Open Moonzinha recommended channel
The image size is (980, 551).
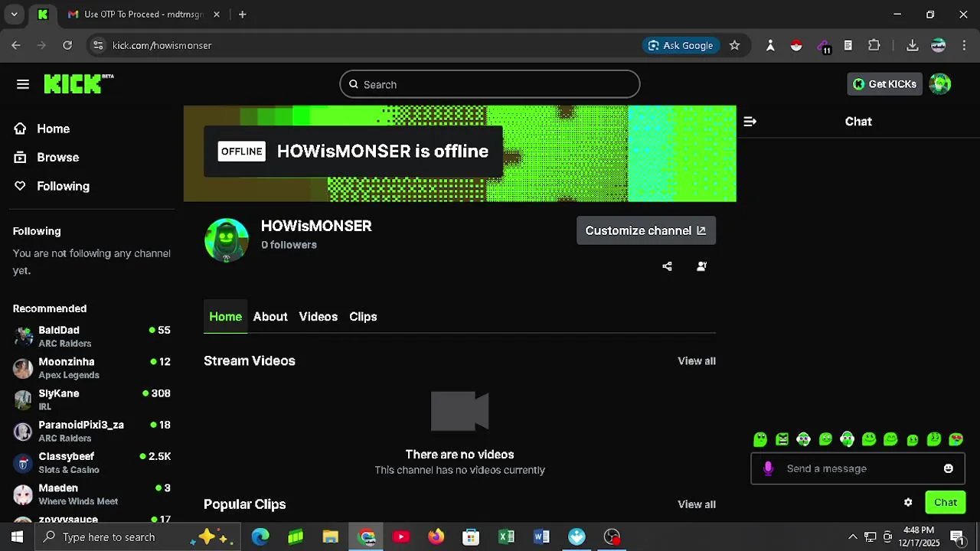tap(92, 368)
